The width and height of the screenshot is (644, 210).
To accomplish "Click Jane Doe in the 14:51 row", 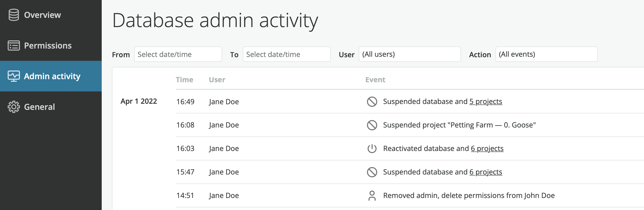I will click(224, 195).
